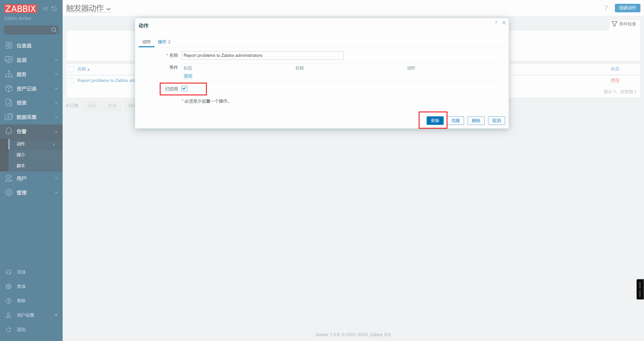The height and width of the screenshot is (341, 644).
Task: Click the 用户设置 person icon
Action: (x=8, y=315)
